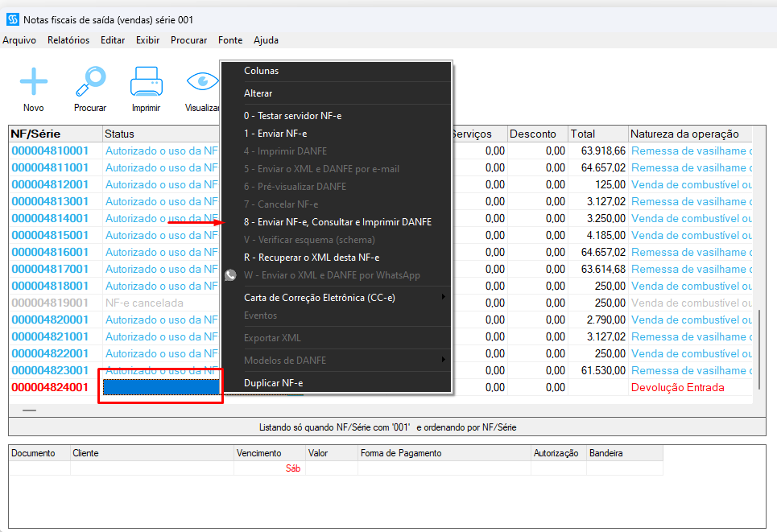Expand Carta de Correção Eletrônica submenu arrow
Viewport: 777px width, 532px height.
point(444,297)
